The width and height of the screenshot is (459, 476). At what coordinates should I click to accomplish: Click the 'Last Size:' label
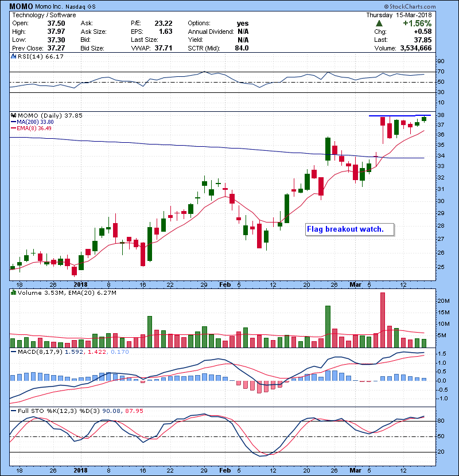(x=145, y=40)
